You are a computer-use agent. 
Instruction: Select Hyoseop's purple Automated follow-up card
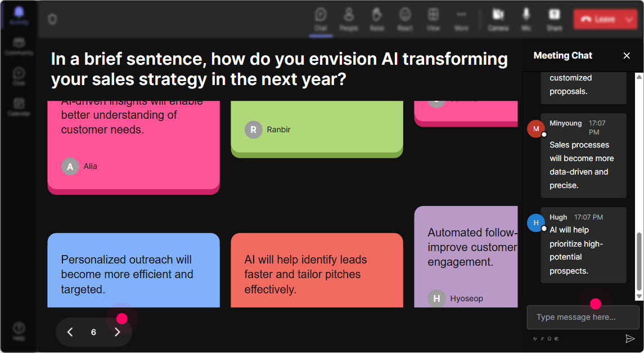pos(466,257)
